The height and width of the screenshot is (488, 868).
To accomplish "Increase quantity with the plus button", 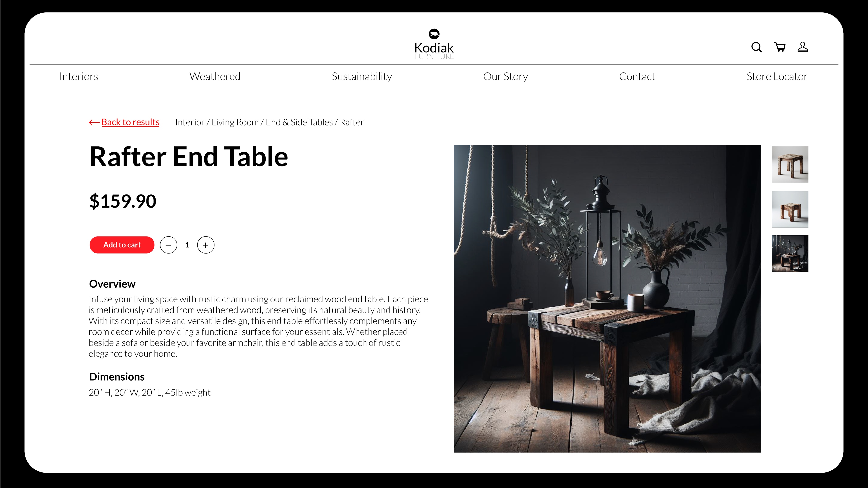I will pyautogui.click(x=205, y=245).
